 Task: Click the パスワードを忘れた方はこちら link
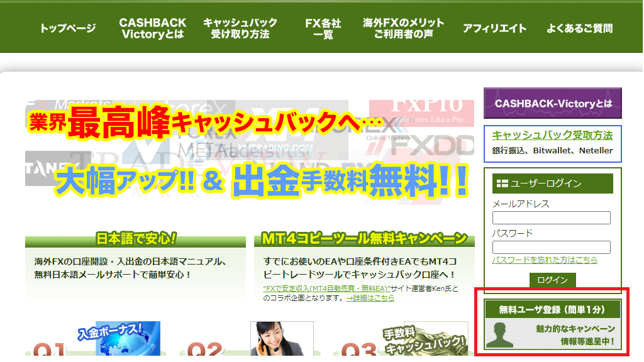point(545,260)
